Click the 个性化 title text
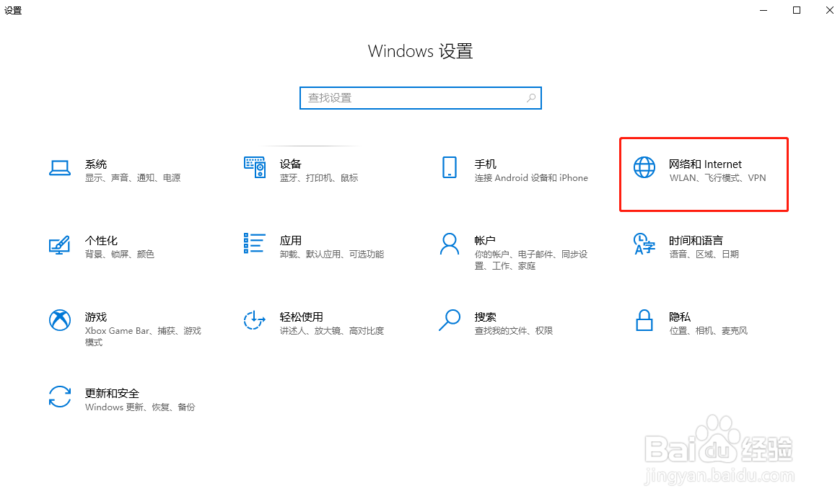 (x=101, y=241)
